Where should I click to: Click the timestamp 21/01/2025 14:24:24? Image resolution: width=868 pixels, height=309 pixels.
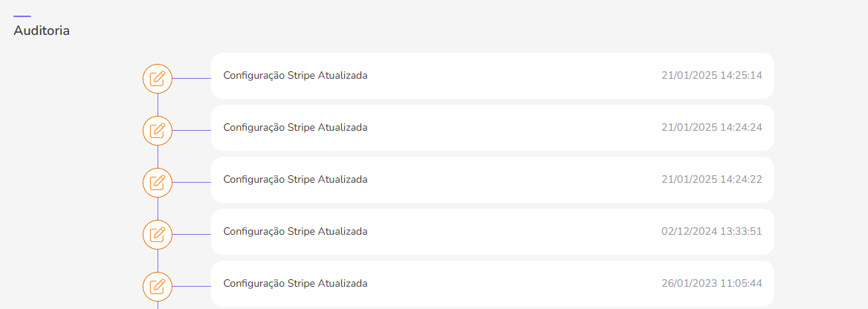point(711,128)
